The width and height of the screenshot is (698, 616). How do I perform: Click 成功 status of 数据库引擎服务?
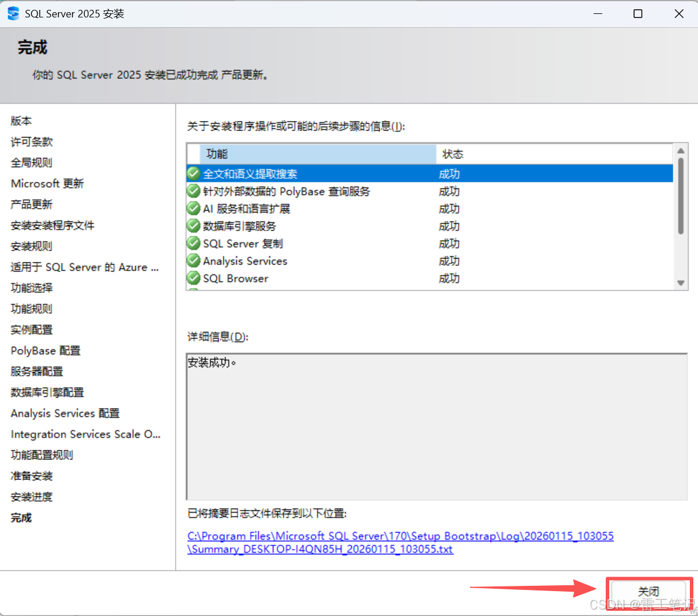(x=449, y=226)
